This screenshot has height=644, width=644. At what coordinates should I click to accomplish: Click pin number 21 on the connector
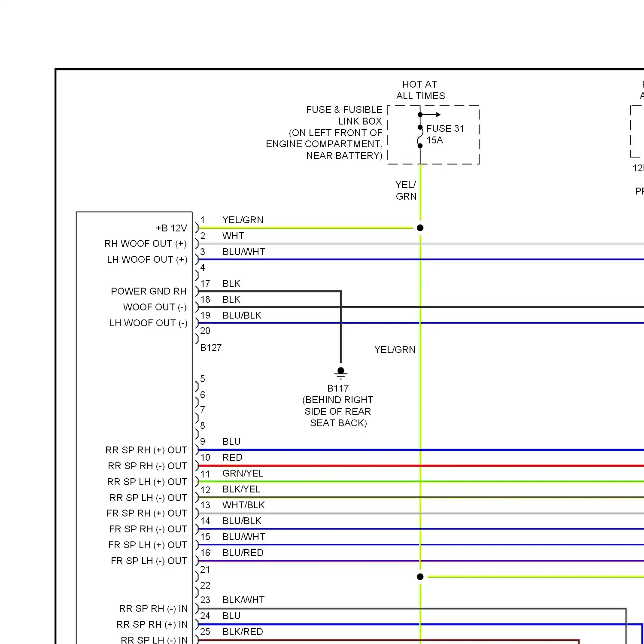205,570
